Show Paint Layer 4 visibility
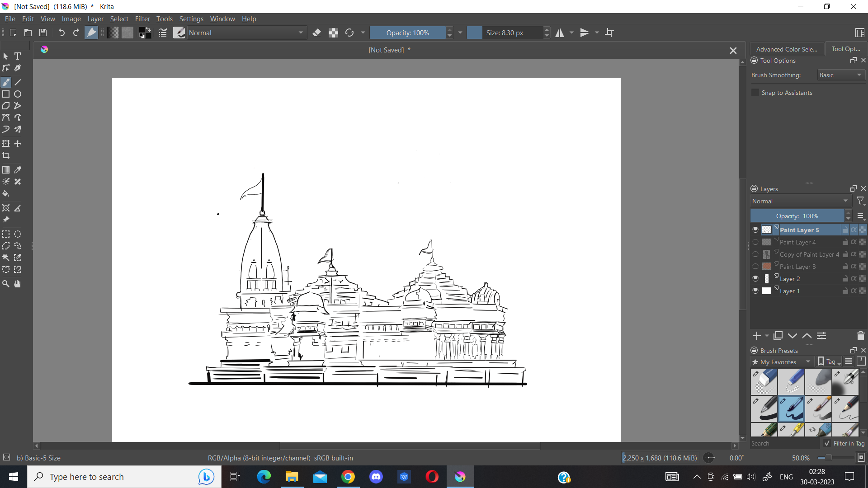Viewport: 868px width, 488px height. point(755,242)
